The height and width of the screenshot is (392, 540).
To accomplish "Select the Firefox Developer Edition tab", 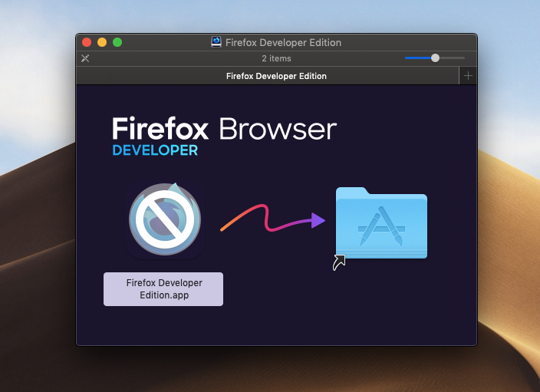I will click(x=268, y=76).
